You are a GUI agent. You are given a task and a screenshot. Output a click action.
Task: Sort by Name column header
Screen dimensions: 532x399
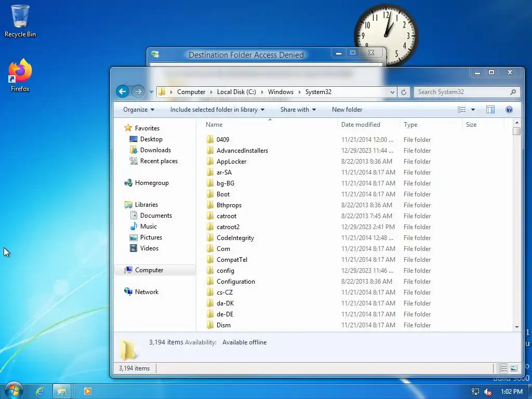tap(270, 125)
